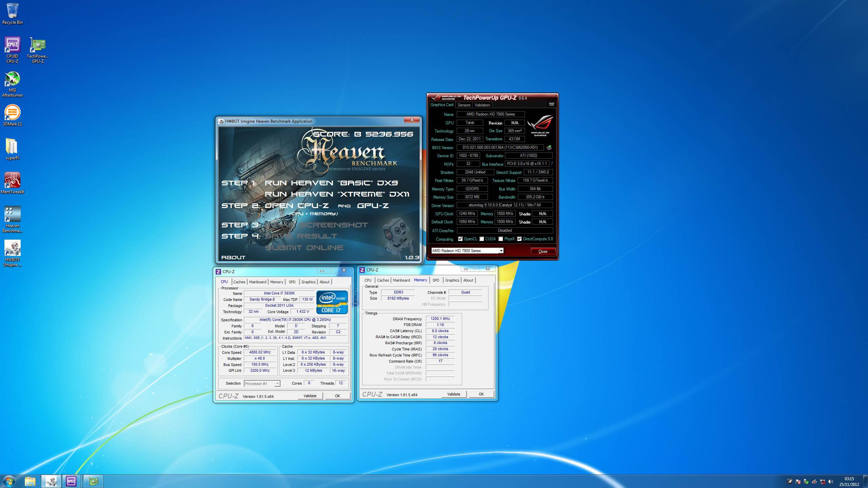
Task: Click the volume speaker tray icon
Action: (831, 482)
